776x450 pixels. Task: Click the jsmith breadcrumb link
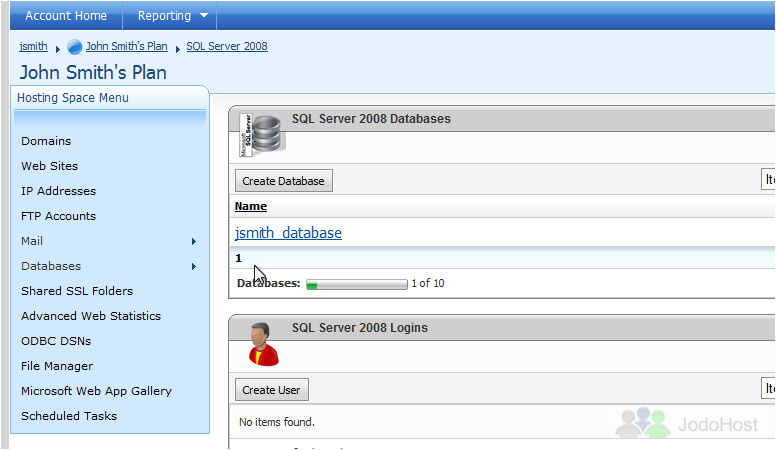(x=33, y=47)
